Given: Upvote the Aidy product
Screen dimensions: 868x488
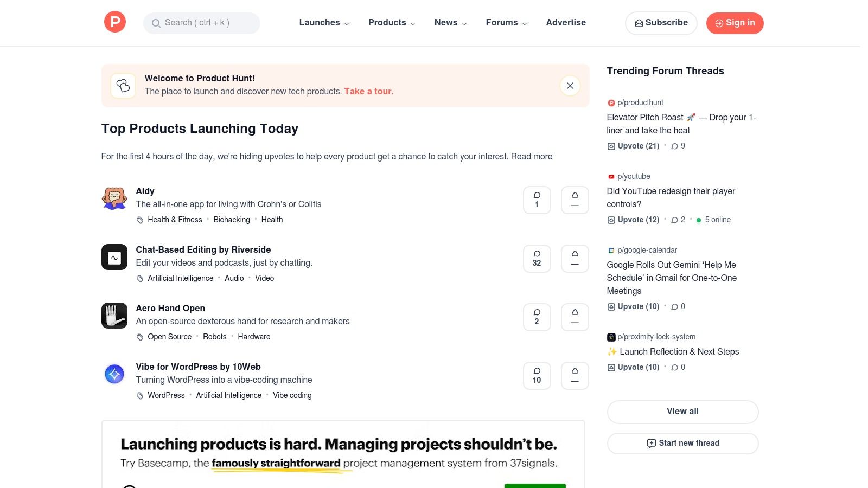Looking at the screenshot, I should (575, 200).
